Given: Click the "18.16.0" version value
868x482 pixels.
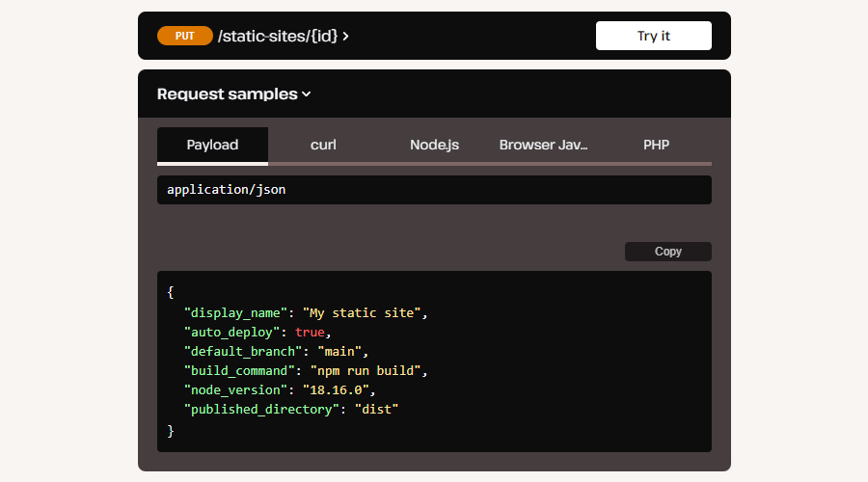Looking at the screenshot, I should 336,390.
